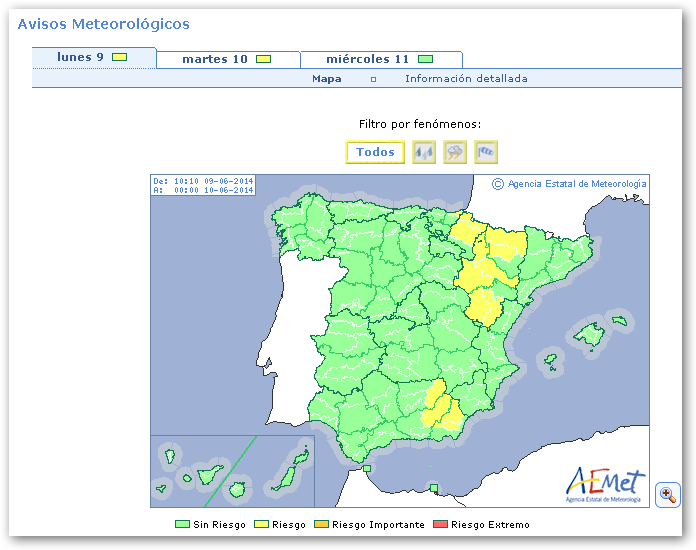Click the yellow Riesgo legend swatch
Image resolution: width=696 pixels, height=550 pixels.
pyautogui.click(x=262, y=525)
